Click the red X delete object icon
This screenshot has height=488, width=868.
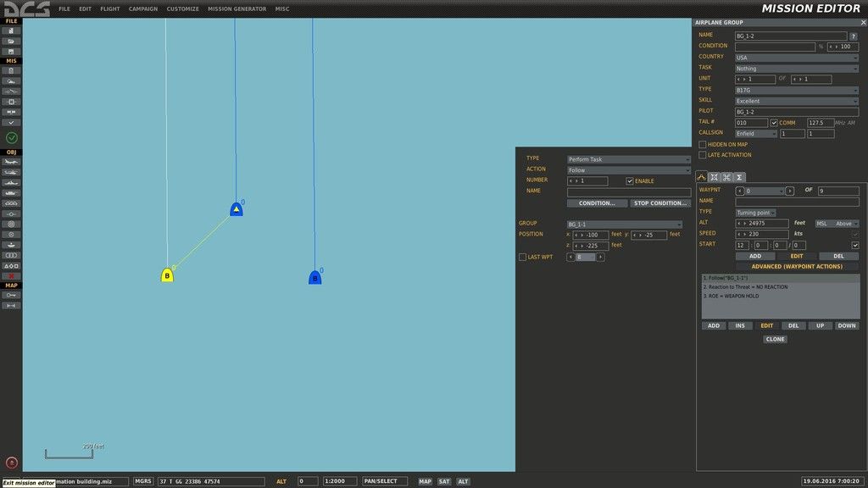(x=12, y=275)
